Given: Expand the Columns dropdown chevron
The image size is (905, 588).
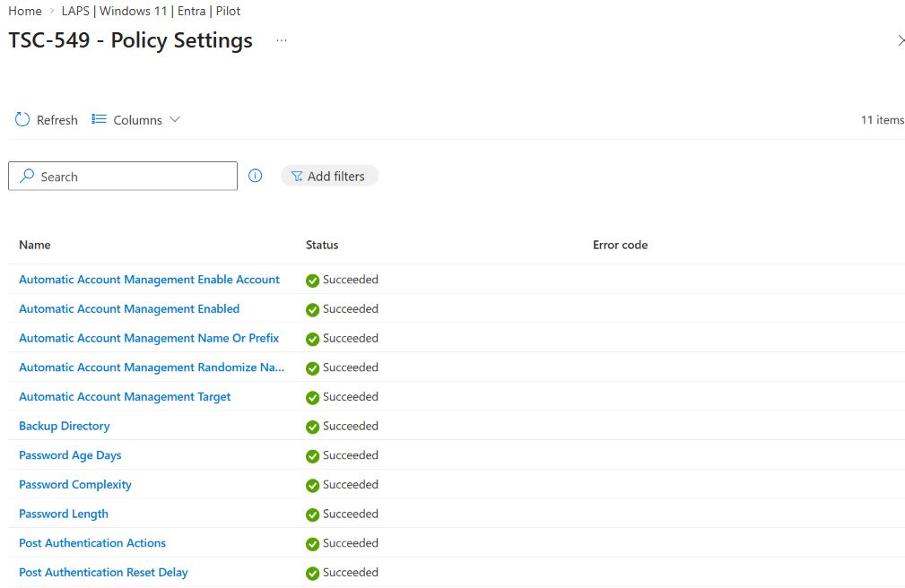Looking at the screenshot, I should 175,119.
